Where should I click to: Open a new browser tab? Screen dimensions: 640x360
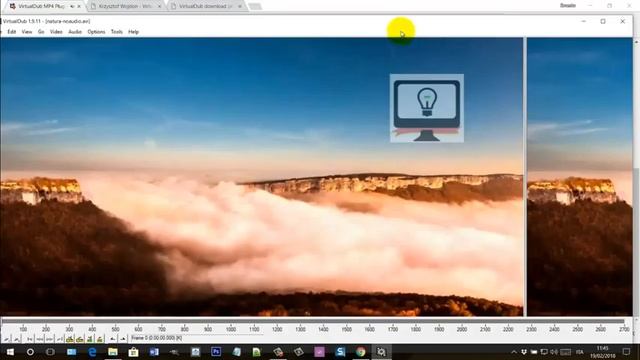point(255,6)
